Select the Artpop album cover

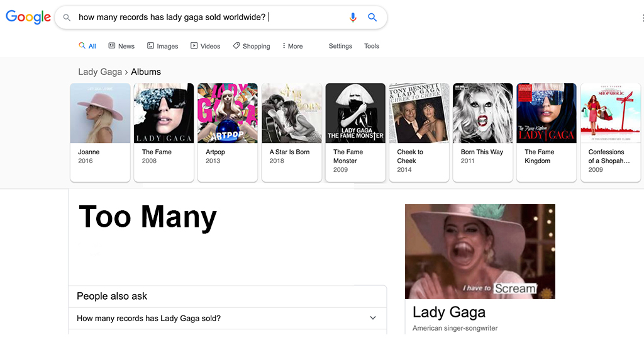click(228, 113)
